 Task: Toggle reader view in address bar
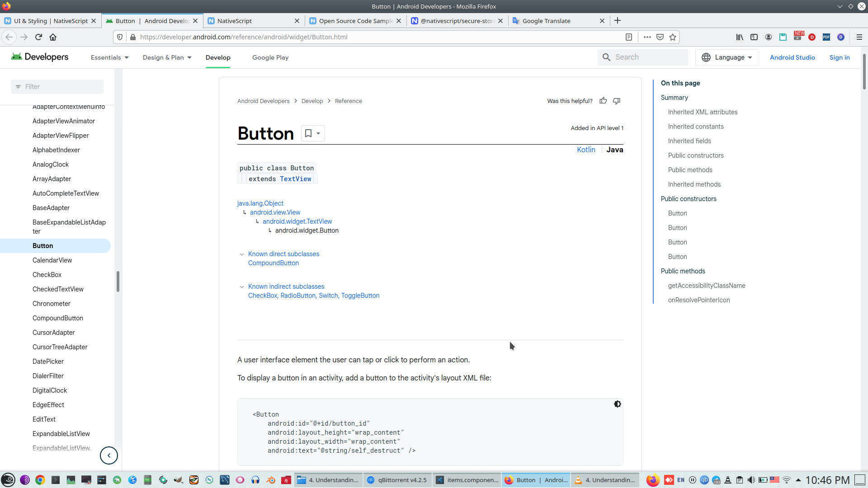point(628,37)
